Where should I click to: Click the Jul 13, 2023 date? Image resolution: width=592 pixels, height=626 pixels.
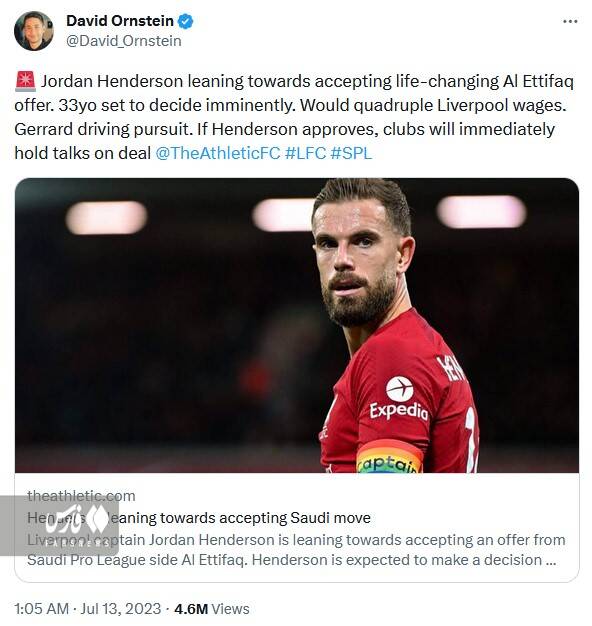[x=121, y=609]
